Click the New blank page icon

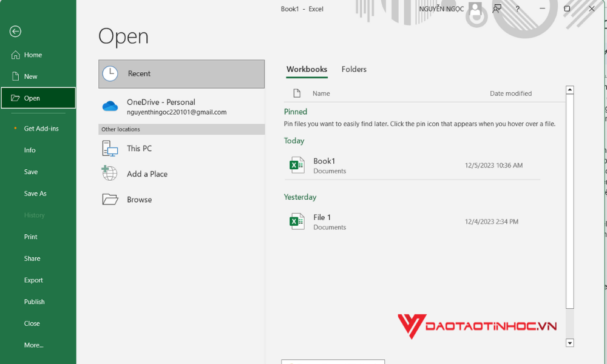pyautogui.click(x=16, y=76)
